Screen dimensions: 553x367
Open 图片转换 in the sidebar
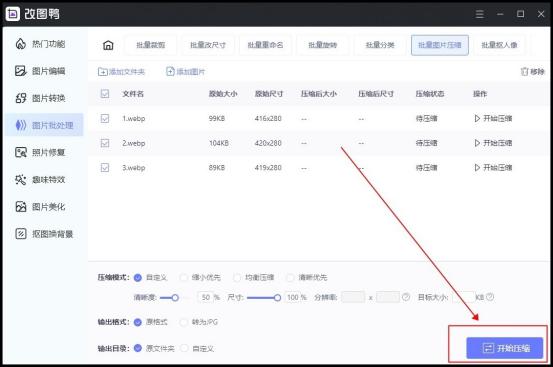tap(41, 98)
